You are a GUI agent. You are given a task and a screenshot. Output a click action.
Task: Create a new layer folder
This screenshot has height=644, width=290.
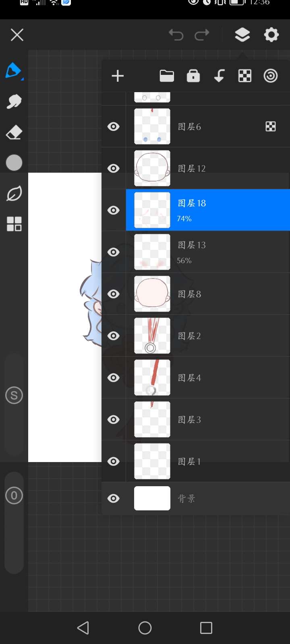pyautogui.click(x=167, y=76)
